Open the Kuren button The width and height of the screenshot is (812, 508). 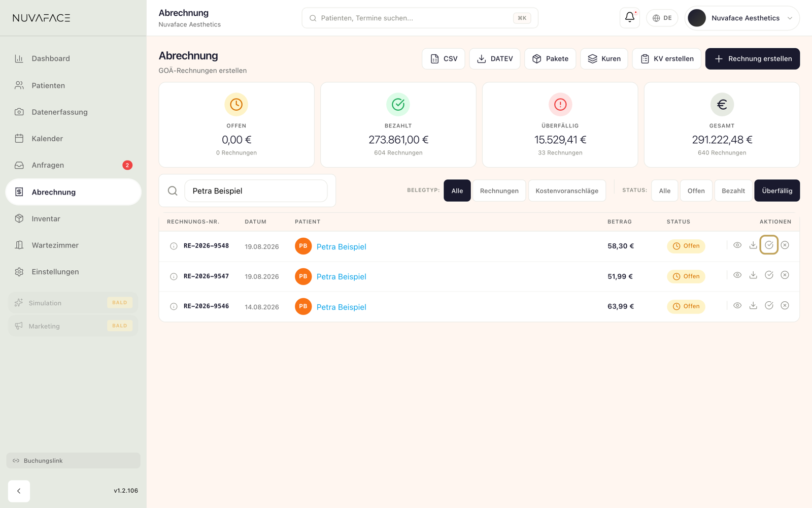pos(604,59)
